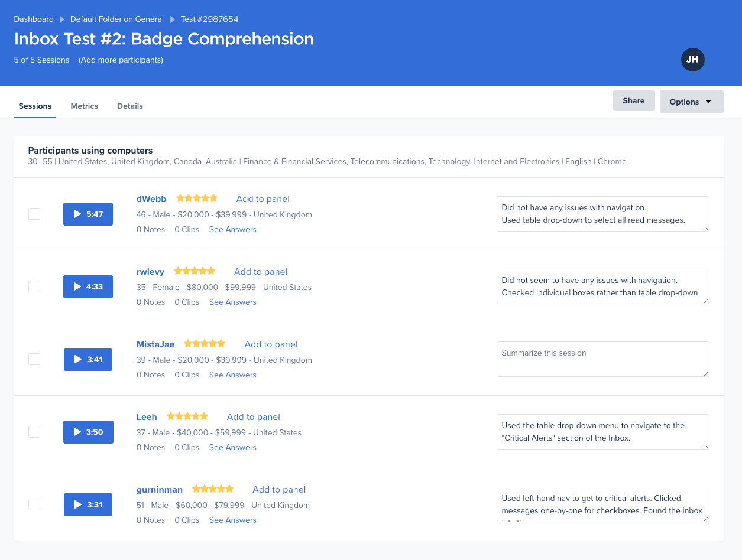Click the Share button
This screenshot has width=742, height=560.
pyautogui.click(x=633, y=101)
